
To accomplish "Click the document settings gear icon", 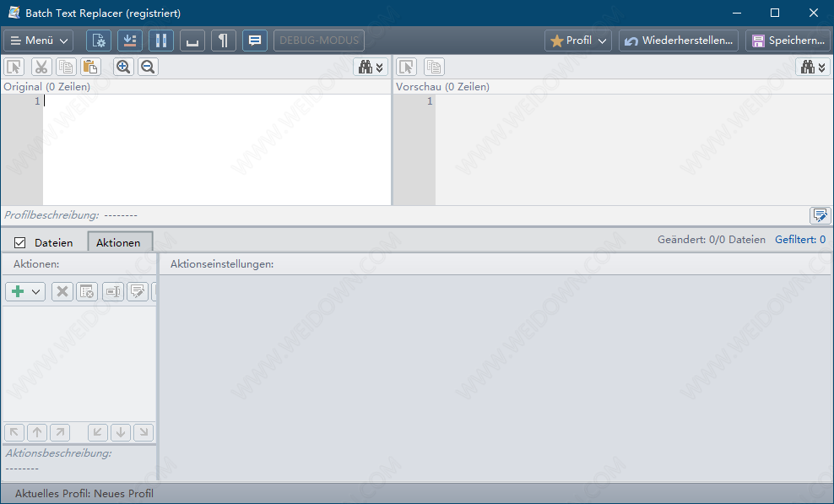I will coord(99,41).
